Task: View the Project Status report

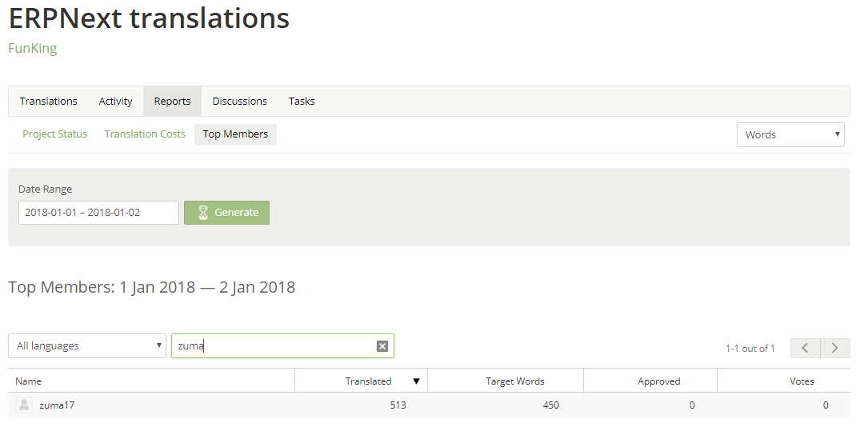Action: click(55, 134)
